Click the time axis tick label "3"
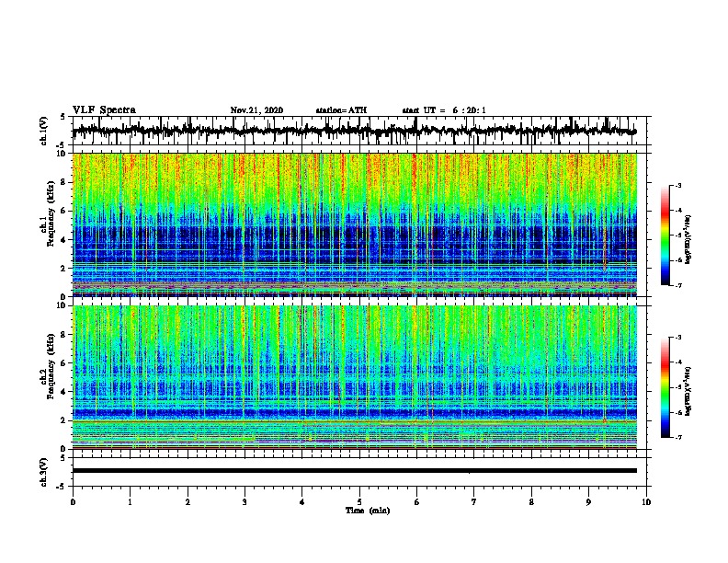 coord(245,502)
